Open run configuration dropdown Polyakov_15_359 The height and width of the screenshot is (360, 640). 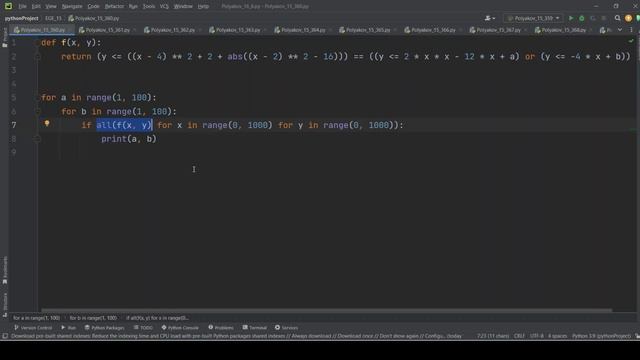pos(533,18)
